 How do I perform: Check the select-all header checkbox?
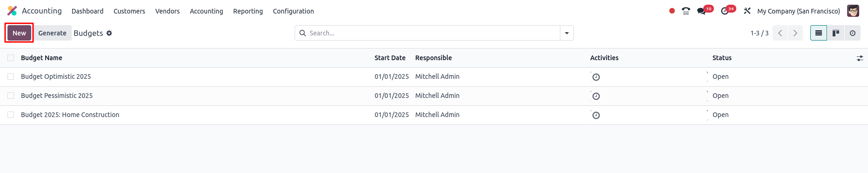(11, 58)
